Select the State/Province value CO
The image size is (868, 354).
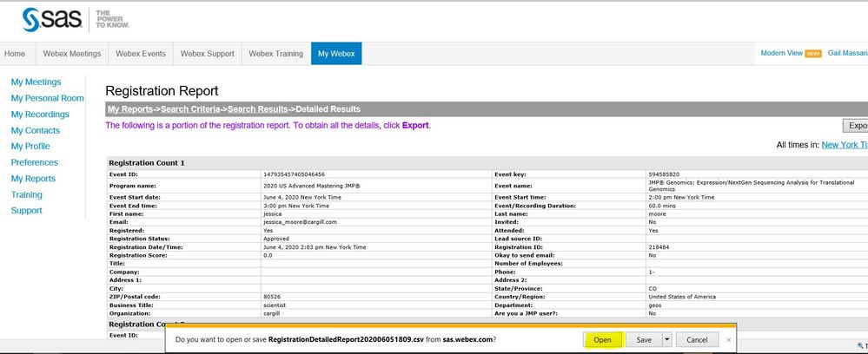point(653,289)
